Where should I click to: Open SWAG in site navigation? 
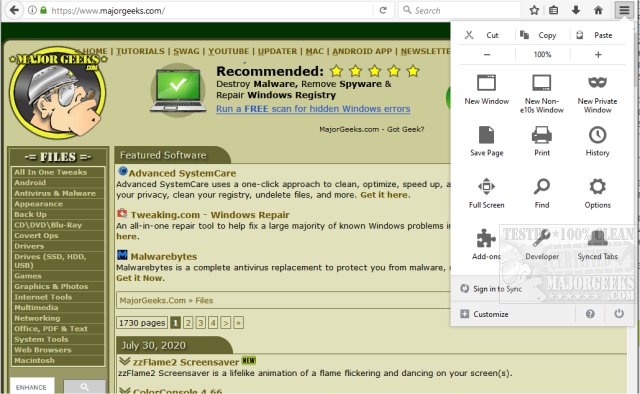pos(186,51)
